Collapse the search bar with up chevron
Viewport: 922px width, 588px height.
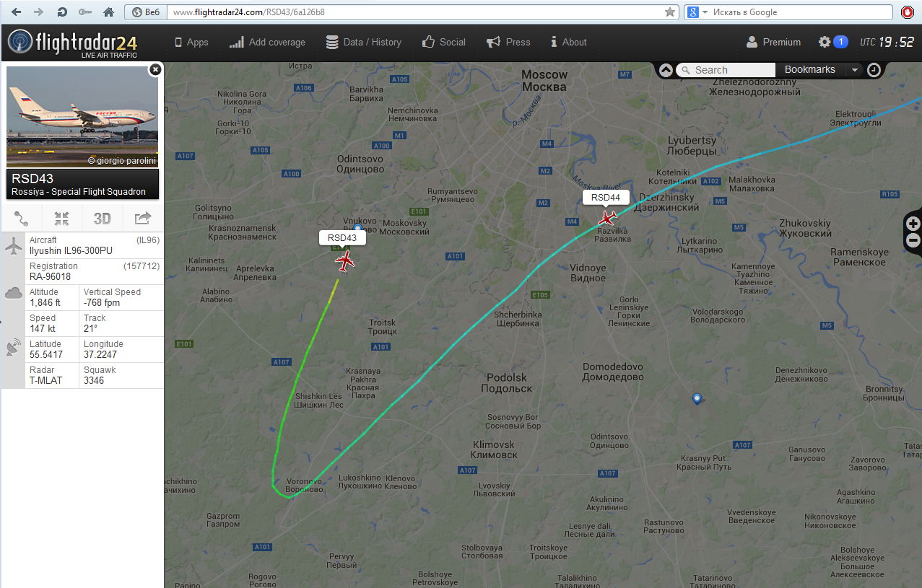[x=666, y=70]
